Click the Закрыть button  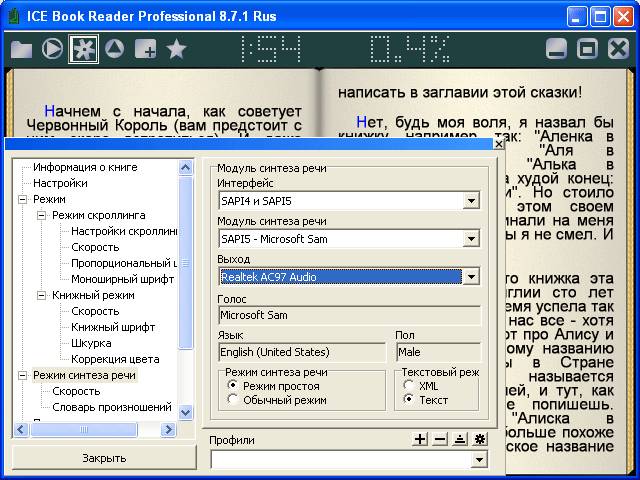(x=103, y=458)
